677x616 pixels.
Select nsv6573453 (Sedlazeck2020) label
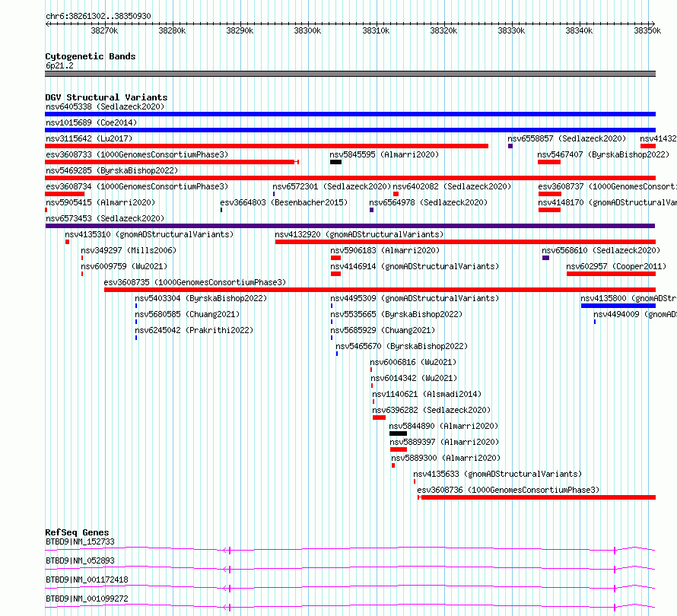click(x=105, y=218)
